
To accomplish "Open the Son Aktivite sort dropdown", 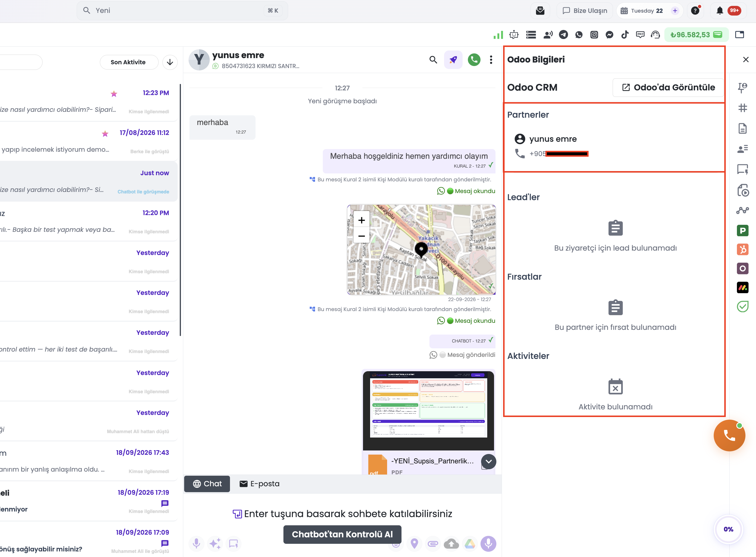I will coord(129,63).
